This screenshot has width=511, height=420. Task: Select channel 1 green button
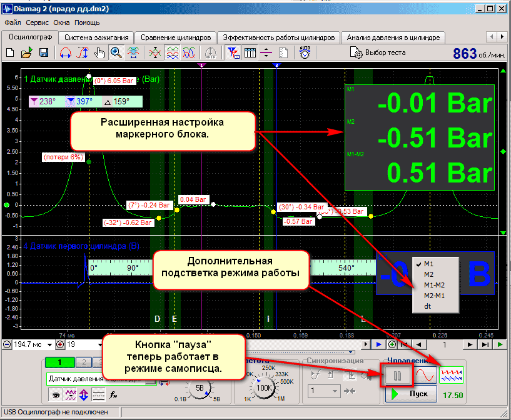(x=59, y=362)
